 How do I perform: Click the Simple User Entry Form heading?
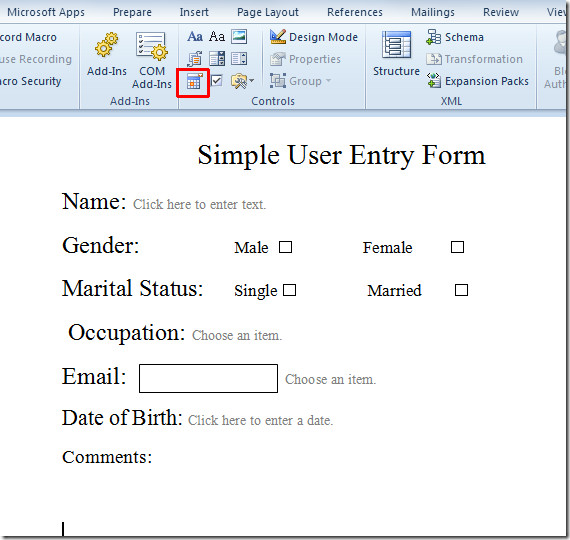[341, 155]
